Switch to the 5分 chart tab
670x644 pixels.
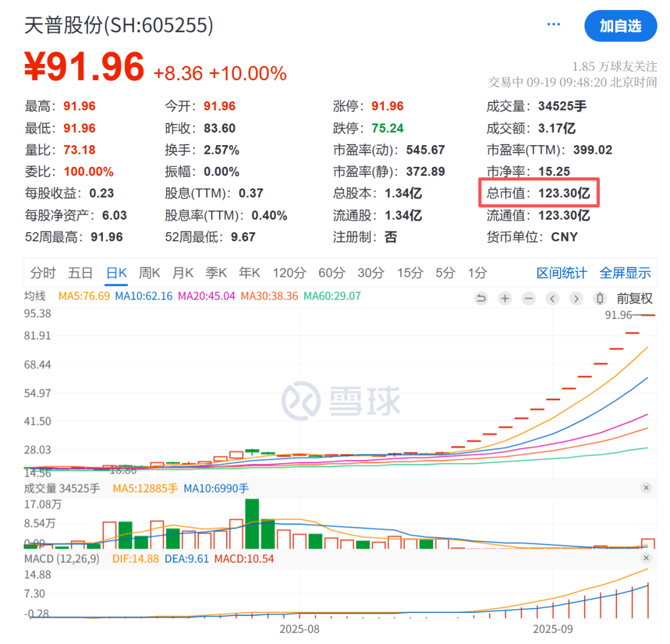pyautogui.click(x=445, y=272)
